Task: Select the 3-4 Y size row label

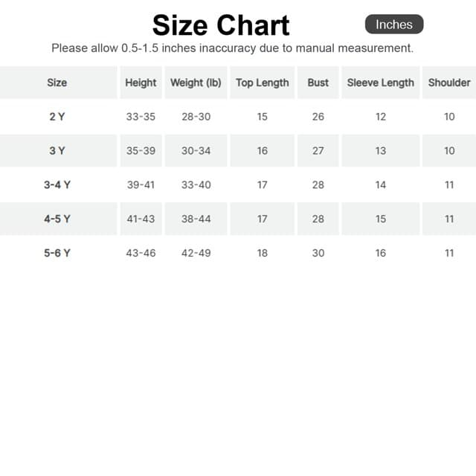Action: pyautogui.click(x=57, y=185)
